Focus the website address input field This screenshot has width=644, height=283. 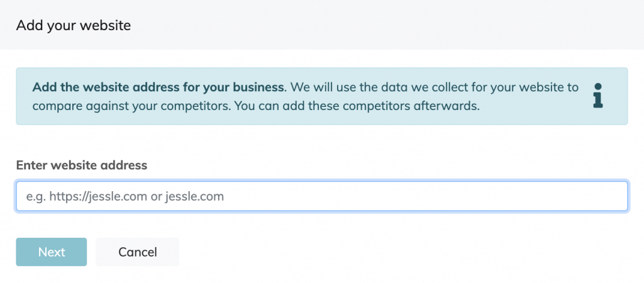321,196
